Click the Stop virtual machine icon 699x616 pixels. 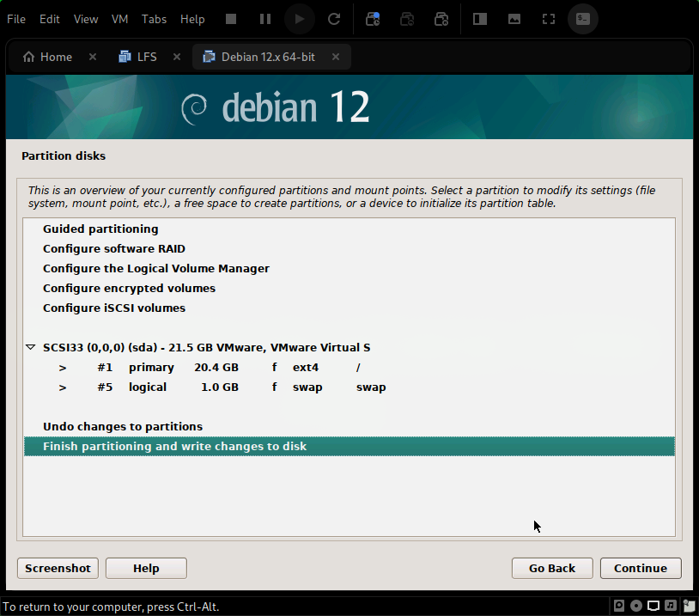(x=231, y=19)
